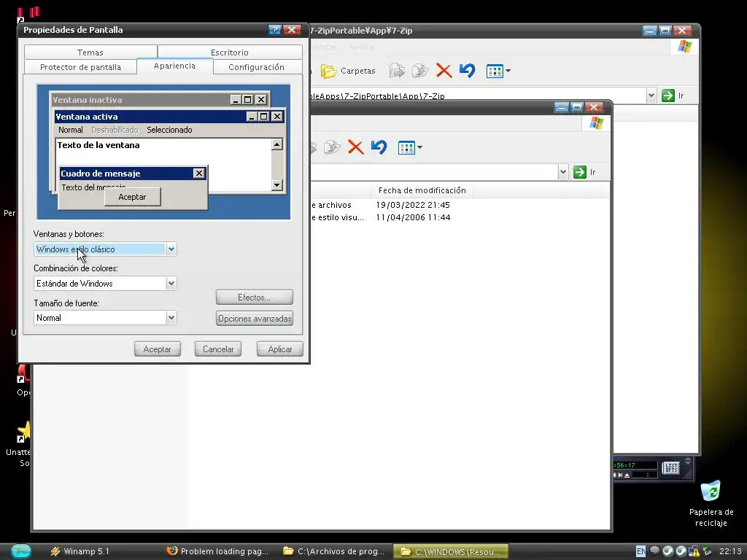Click Resources window address field
Viewport: 747px width, 560px height.
433,172
